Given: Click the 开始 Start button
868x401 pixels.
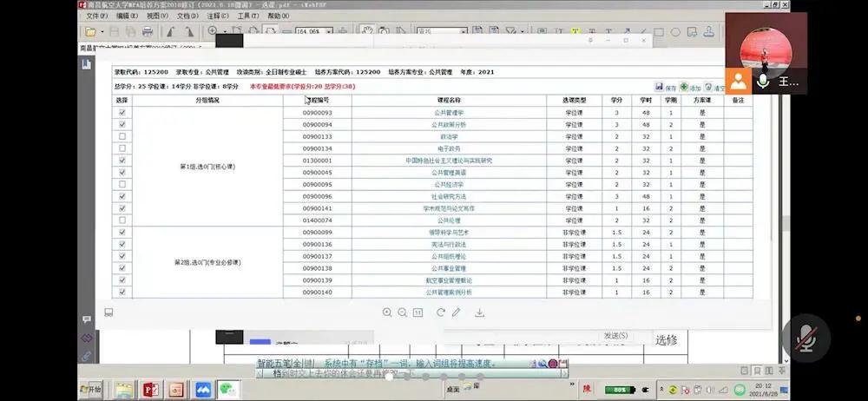Looking at the screenshot, I should point(91,390).
